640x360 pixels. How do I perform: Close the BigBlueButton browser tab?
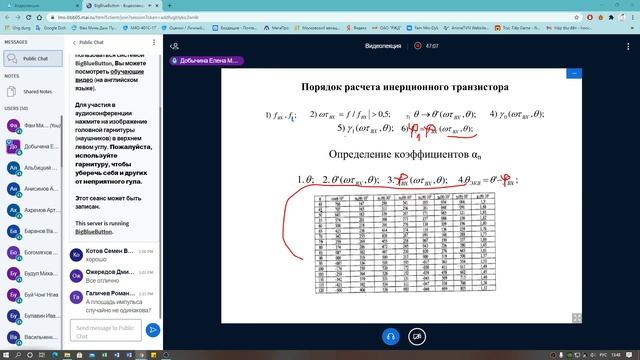point(156,6)
